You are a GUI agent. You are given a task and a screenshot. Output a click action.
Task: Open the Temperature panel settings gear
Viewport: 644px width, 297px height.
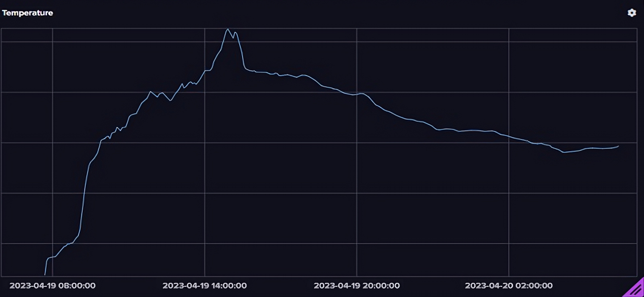click(631, 13)
